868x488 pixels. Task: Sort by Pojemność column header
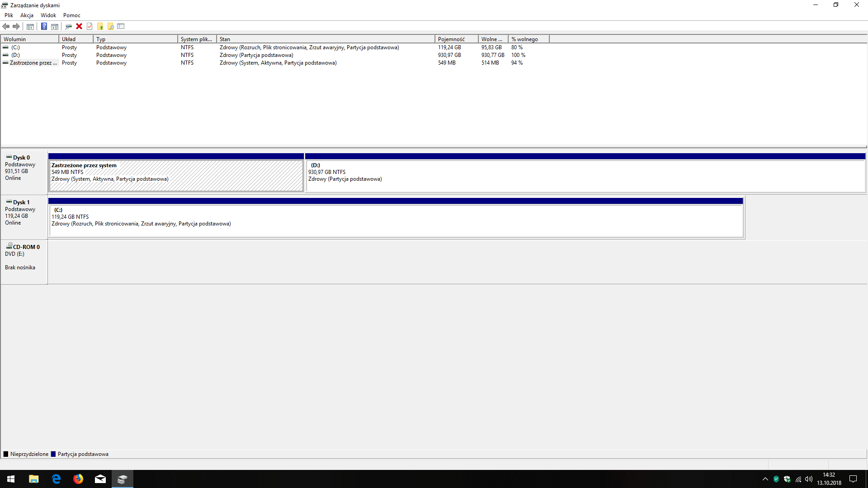(x=457, y=39)
